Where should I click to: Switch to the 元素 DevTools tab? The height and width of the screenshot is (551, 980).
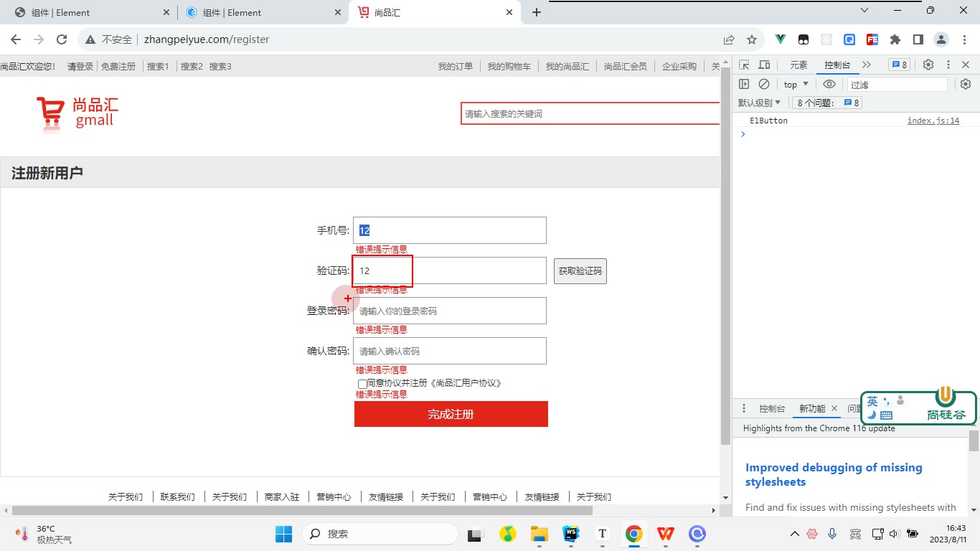[798, 65]
